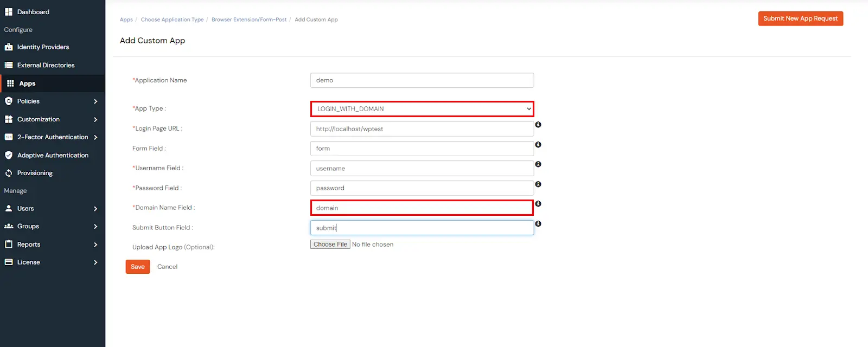Open the App Type dropdown
The height and width of the screenshot is (347, 868).
coord(422,109)
